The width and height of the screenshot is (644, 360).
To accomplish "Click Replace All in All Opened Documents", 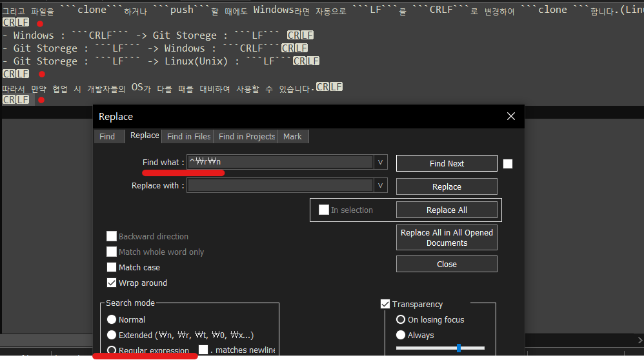I will [447, 237].
